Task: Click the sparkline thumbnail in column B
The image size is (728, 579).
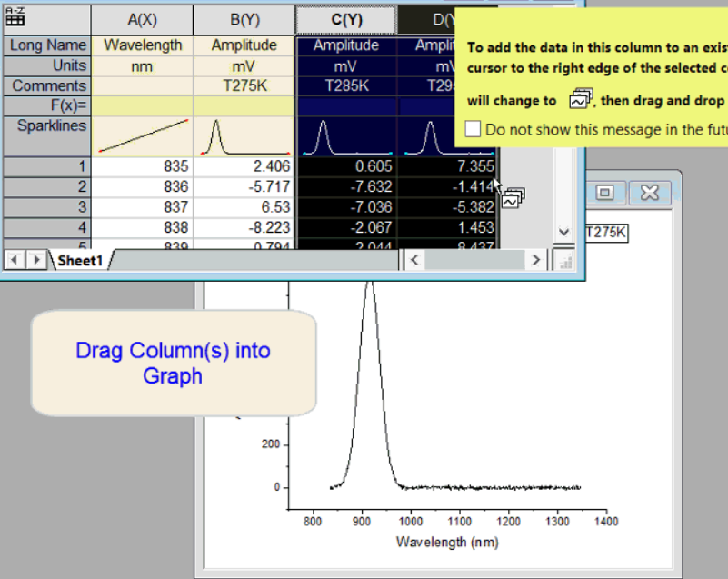Action: click(244, 136)
